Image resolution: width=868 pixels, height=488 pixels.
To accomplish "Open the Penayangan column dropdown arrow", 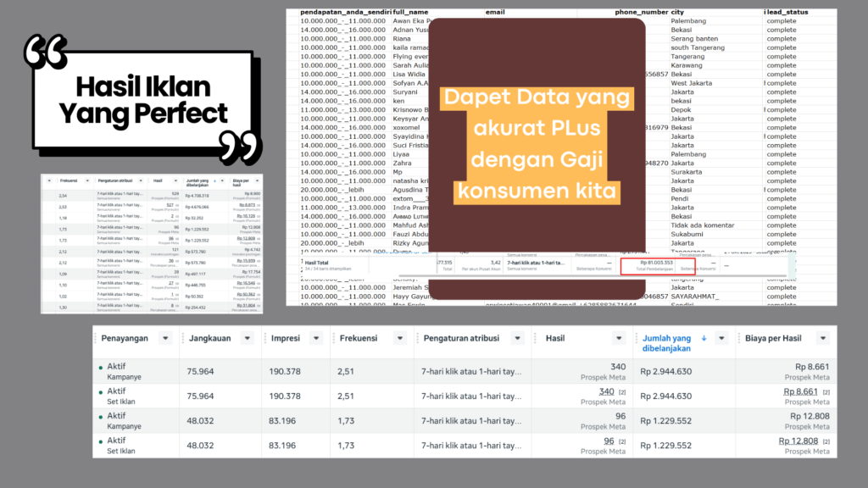I will [164, 338].
